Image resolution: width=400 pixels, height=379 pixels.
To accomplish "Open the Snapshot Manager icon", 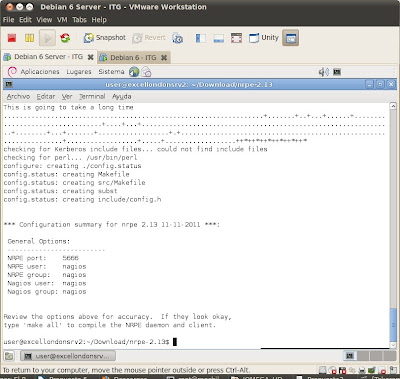I will (x=177, y=38).
